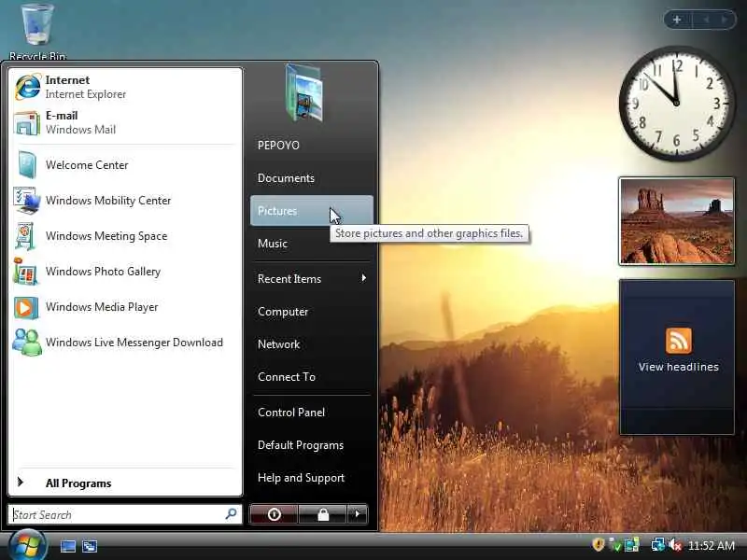Image resolution: width=747 pixels, height=560 pixels.
Task: Select the Recycle Bin desktop icon
Action: pos(37,32)
